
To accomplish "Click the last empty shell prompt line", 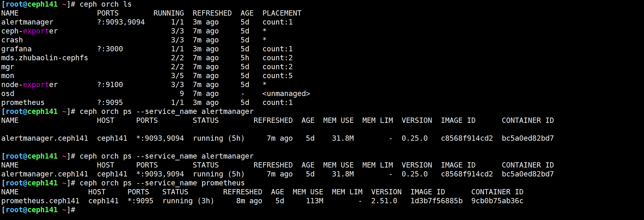I will pyautogui.click(x=38, y=210).
